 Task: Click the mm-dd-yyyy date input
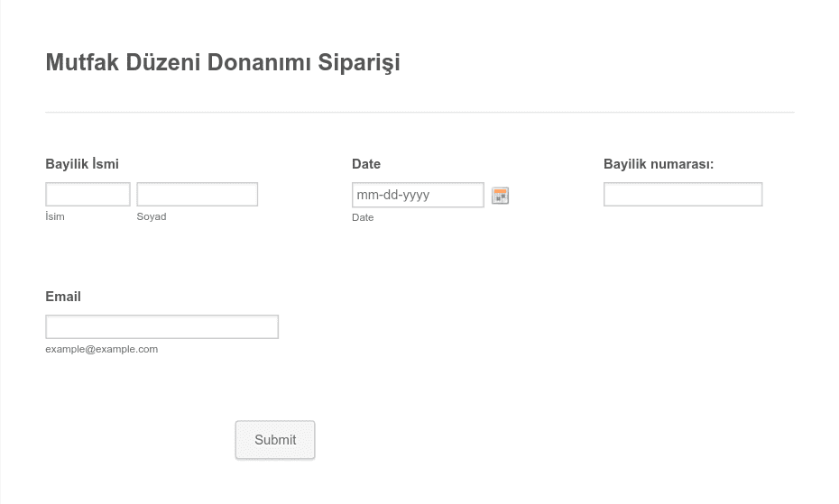418,195
